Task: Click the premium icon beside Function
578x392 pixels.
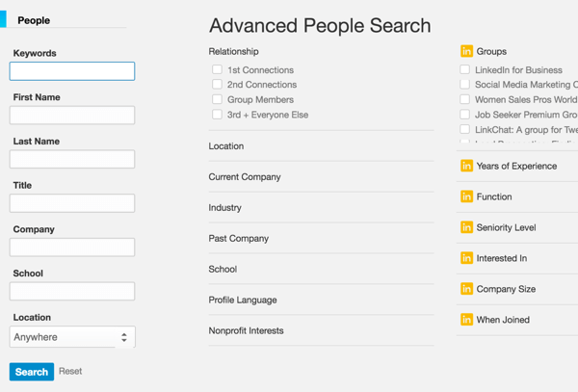Action: pos(466,196)
